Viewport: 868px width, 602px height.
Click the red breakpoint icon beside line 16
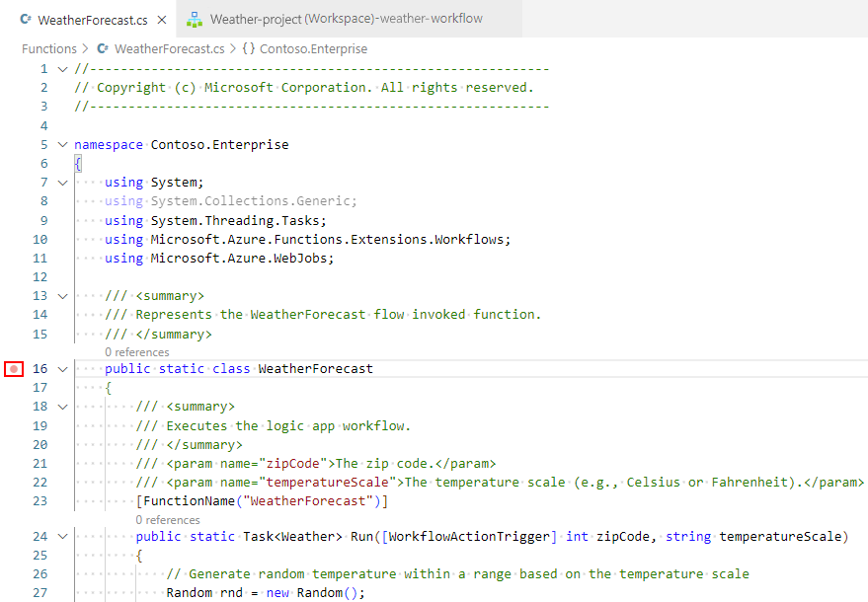click(14, 368)
